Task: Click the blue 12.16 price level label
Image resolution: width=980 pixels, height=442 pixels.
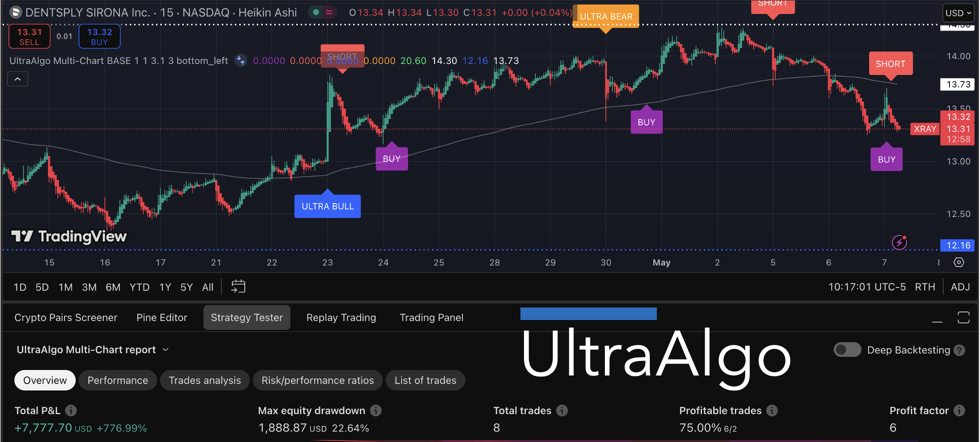Action: point(958,245)
